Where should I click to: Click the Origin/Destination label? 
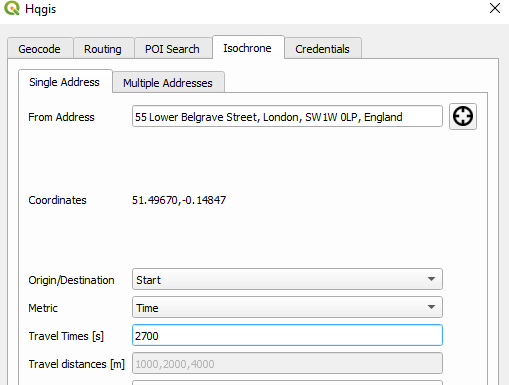pos(71,280)
